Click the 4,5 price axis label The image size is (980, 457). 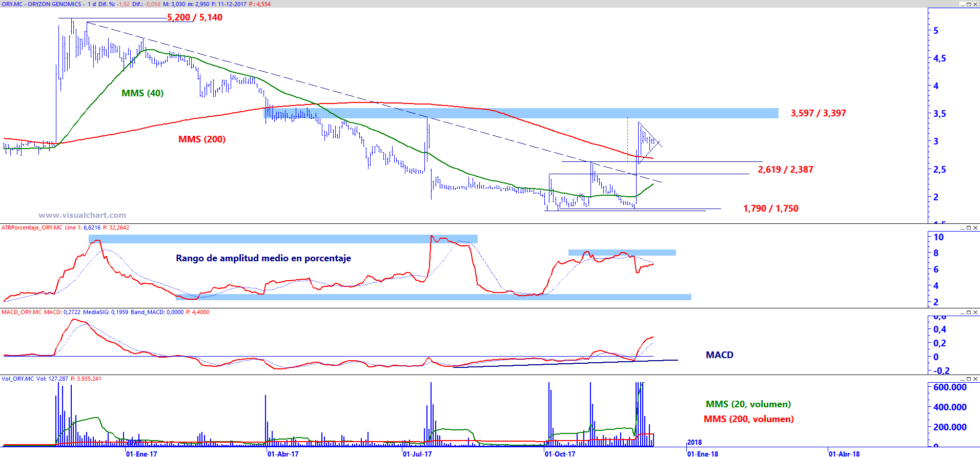940,58
